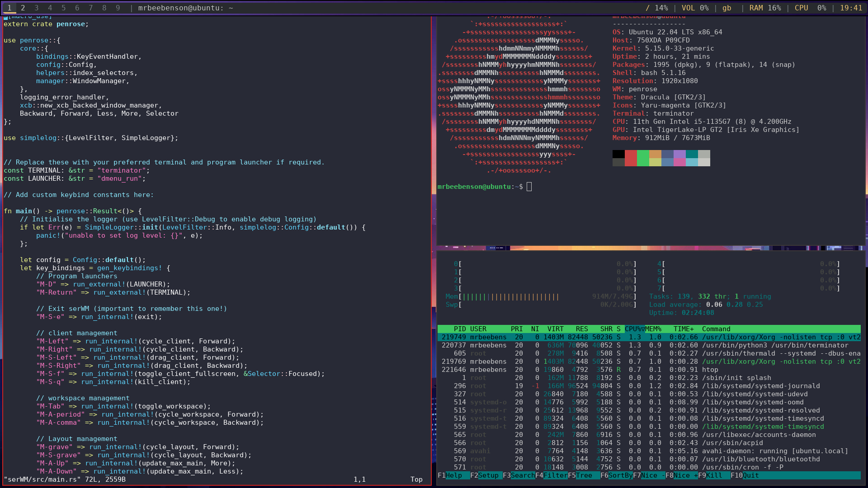Toggle F5 Tree view in htop
Screen dimensions: 868x488
584,475
